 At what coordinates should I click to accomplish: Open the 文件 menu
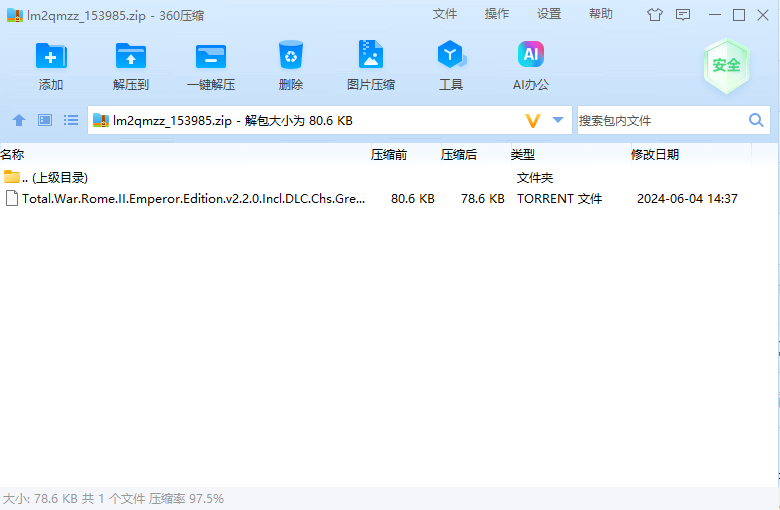pyautogui.click(x=445, y=14)
